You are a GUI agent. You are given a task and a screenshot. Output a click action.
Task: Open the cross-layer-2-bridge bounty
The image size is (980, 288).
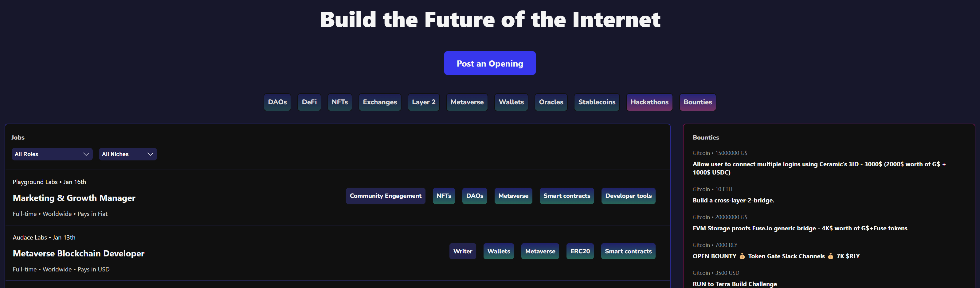point(733,200)
